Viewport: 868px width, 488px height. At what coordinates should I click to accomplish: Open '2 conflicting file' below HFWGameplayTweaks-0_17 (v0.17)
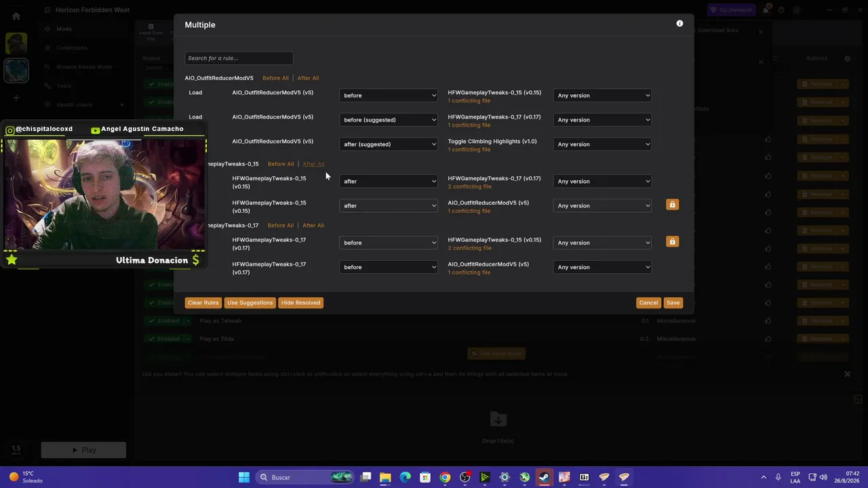pos(469,186)
